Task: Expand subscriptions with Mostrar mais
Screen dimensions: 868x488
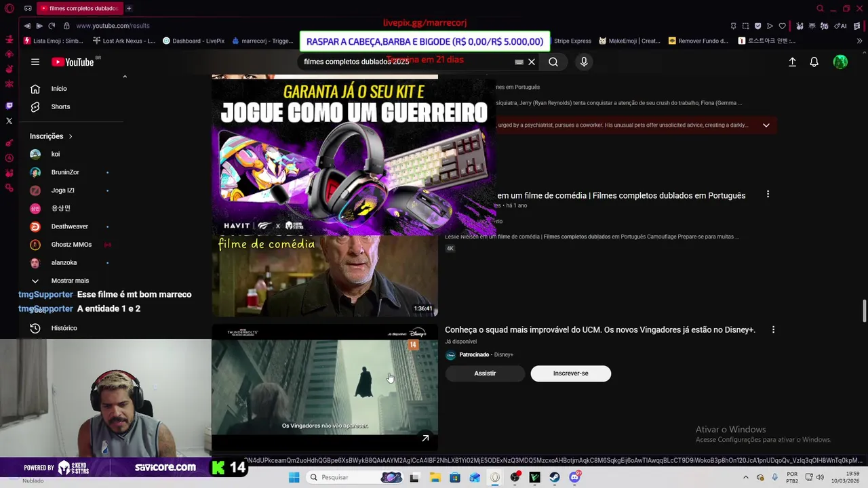Action: (x=71, y=281)
